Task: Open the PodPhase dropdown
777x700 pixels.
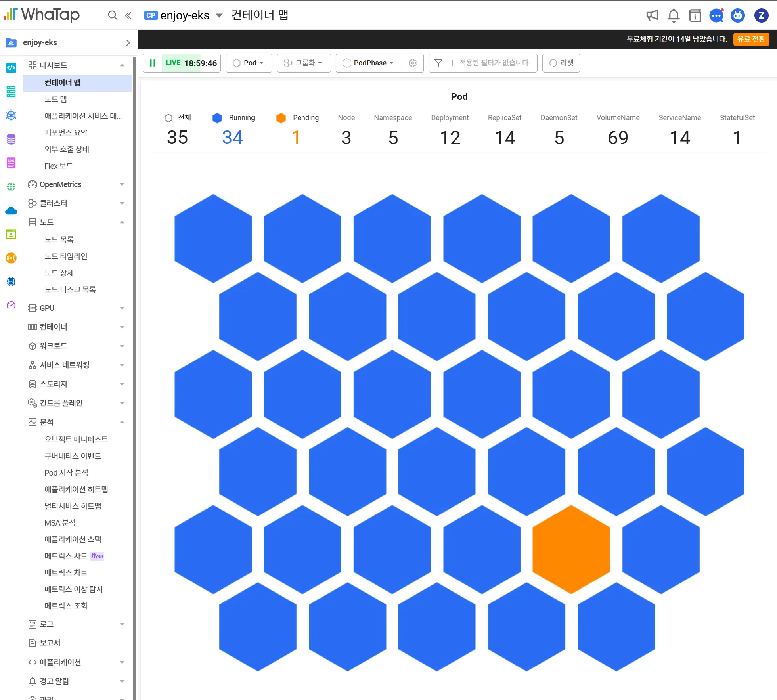Action: (x=369, y=63)
